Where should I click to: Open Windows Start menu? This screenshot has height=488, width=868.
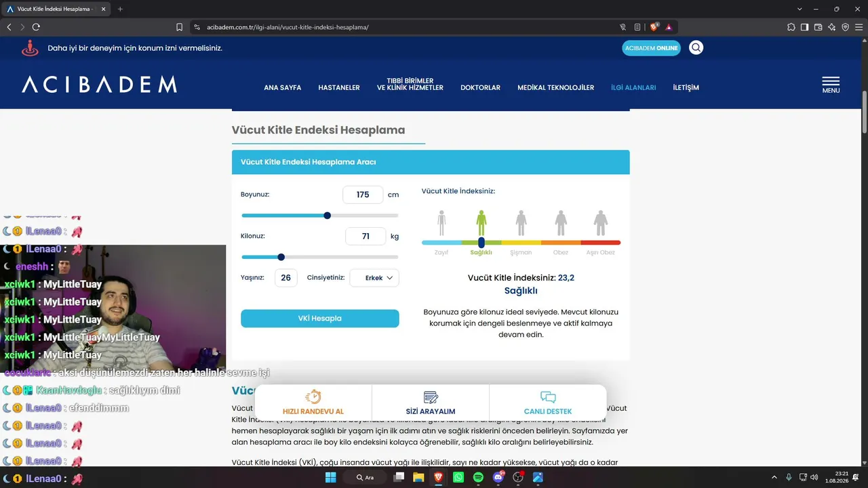point(331,477)
